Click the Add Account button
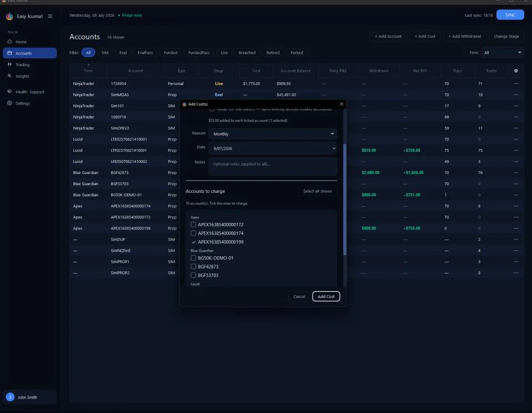Viewport: 532px width, 413px height. 388,36
